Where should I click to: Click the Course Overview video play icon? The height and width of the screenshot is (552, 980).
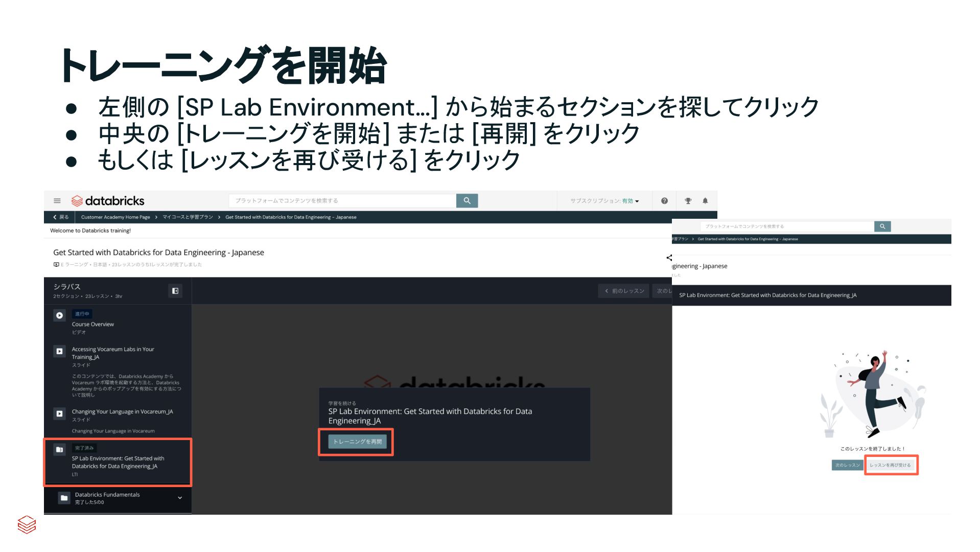(x=59, y=315)
